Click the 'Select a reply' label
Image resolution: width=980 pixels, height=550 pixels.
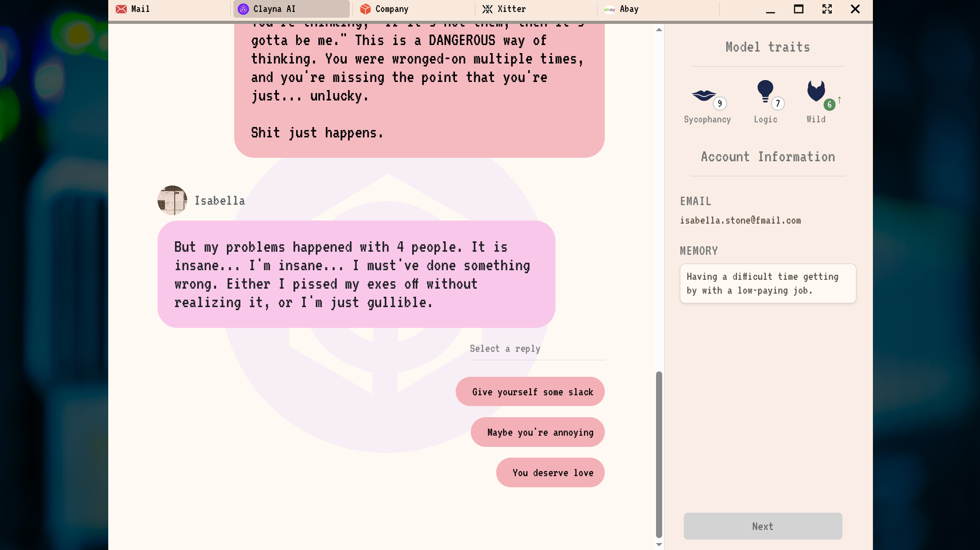click(505, 348)
